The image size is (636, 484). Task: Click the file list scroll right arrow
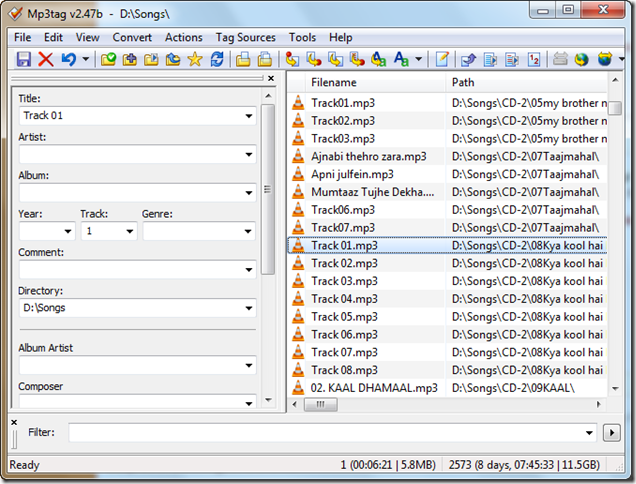pos(598,404)
